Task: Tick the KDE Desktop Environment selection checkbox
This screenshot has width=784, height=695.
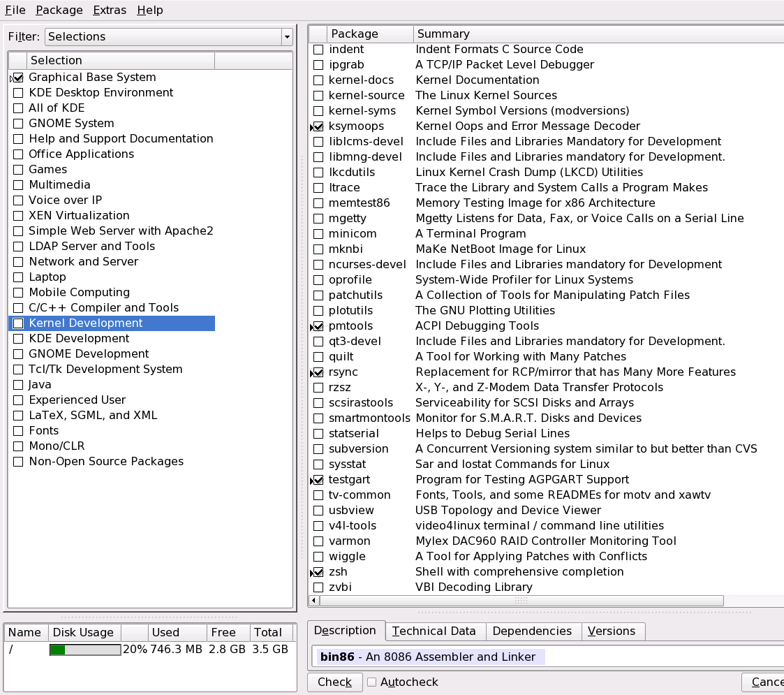Action: click(x=18, y=93)
